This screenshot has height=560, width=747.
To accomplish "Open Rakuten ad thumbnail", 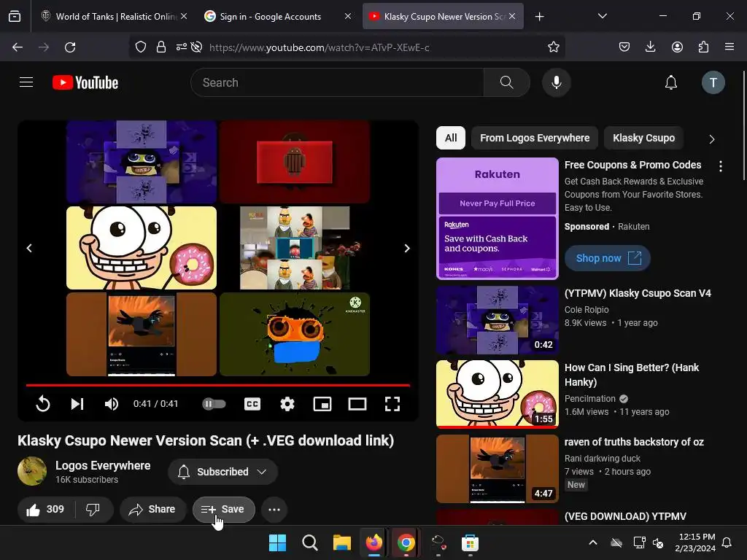I will click(498, 218).
